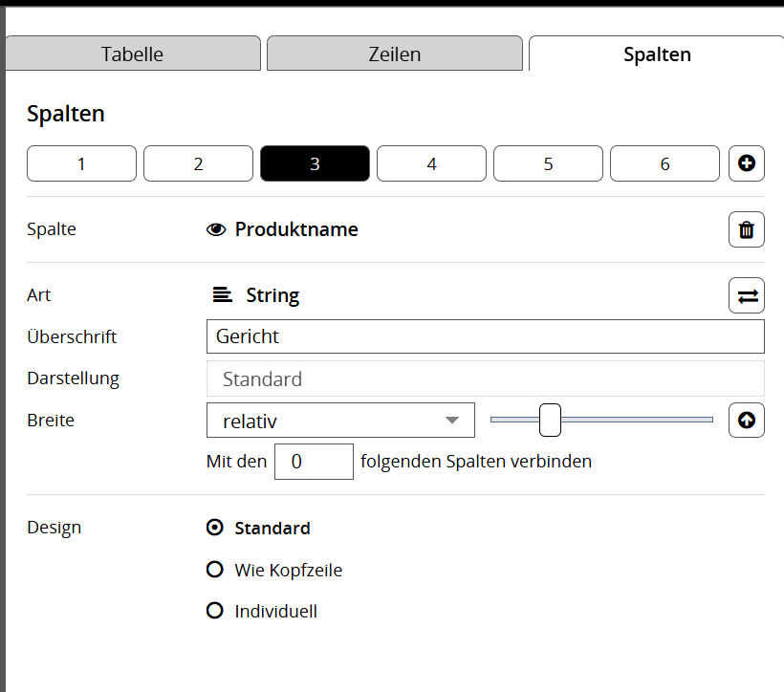
Task: Delete the Produktname column via trash icon
Action: (x=747, y=229)
